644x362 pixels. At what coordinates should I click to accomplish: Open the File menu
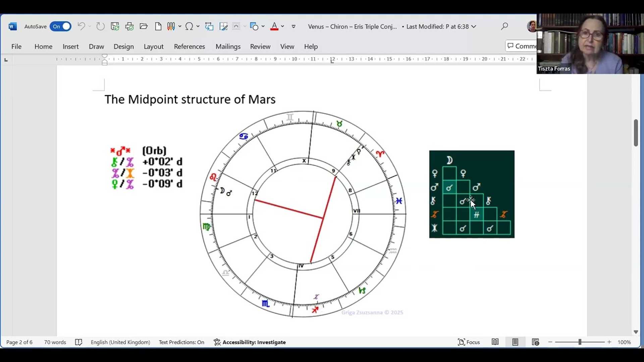16,47
